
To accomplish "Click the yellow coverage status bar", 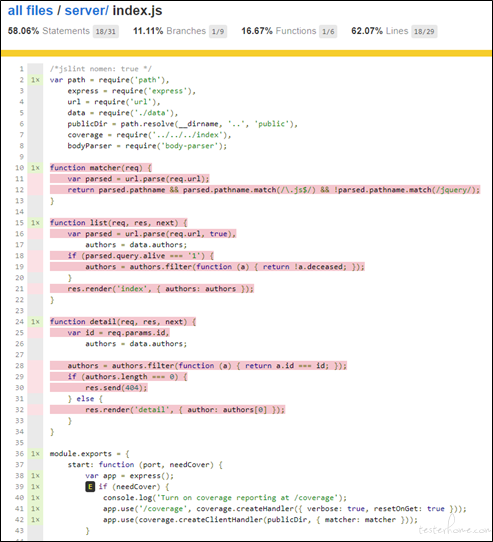I will click(x=246, y=53).
